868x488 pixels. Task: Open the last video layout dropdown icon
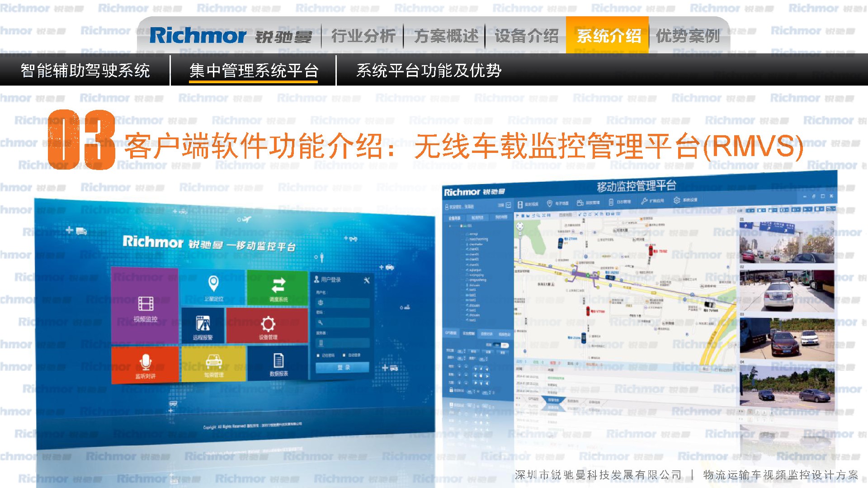pyautogui.click(x=831, y=208)
